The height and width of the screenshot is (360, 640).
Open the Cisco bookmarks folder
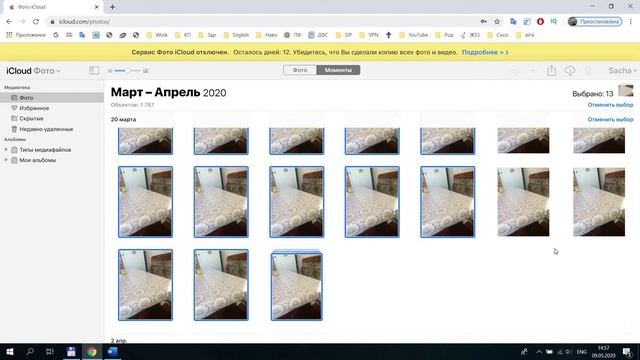[498, 35]
